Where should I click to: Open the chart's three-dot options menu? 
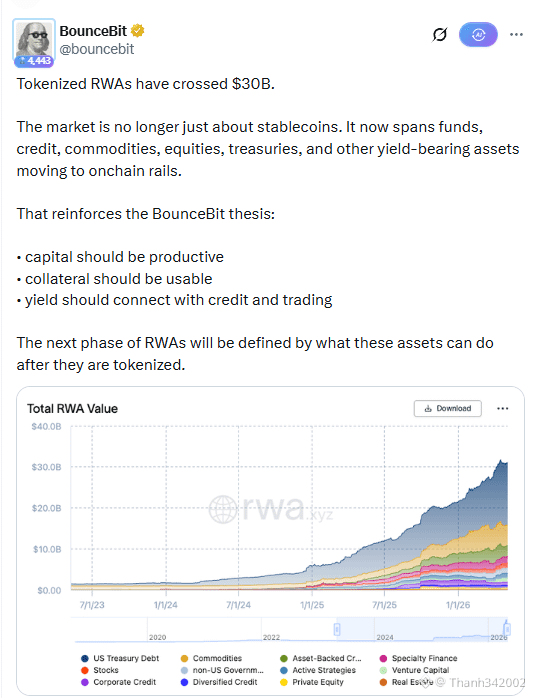[x=503, y=408]
